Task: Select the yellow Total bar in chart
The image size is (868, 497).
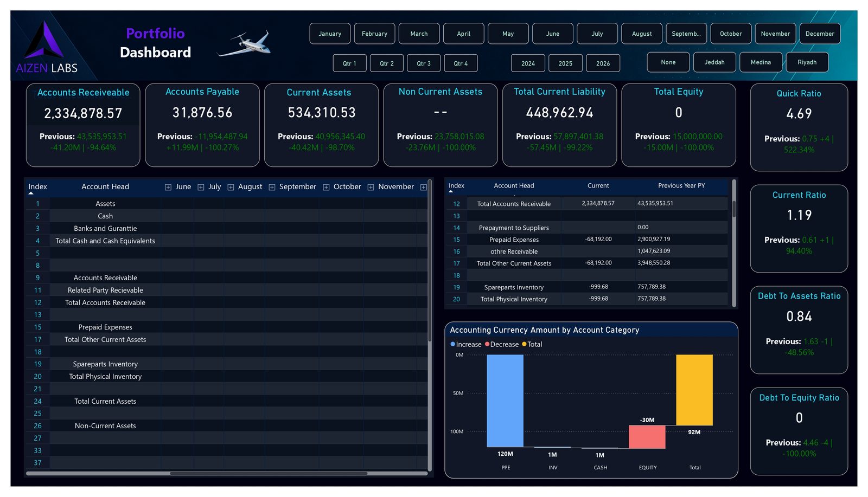Action: (694, 390)
